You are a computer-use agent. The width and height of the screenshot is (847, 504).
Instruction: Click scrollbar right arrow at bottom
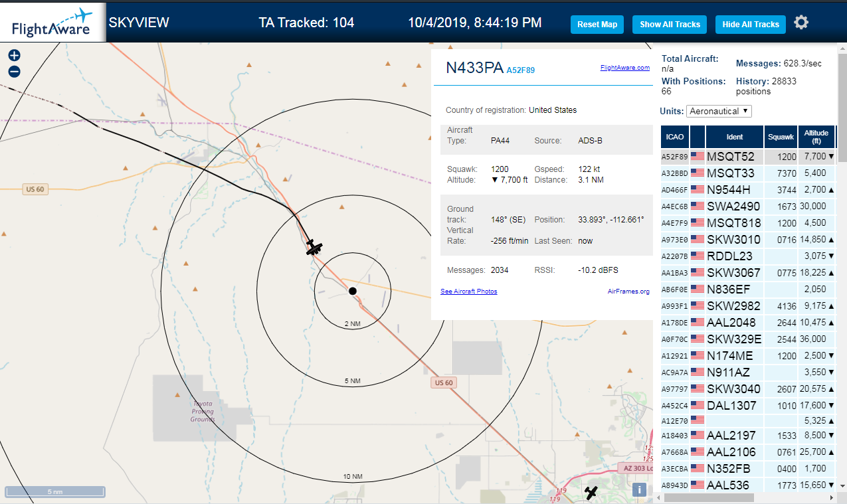click(x=831, y=497)
